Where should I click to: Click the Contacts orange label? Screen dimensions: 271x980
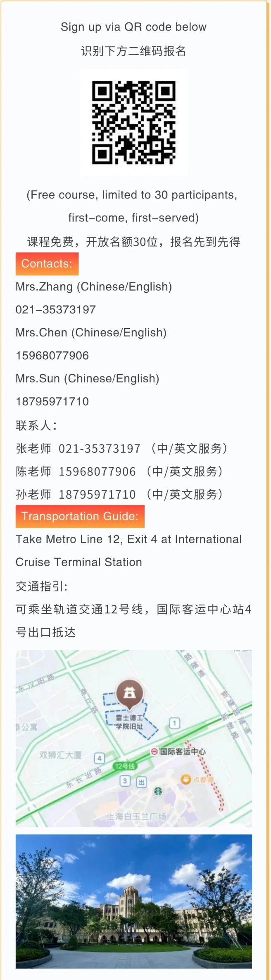pos(47,264)
